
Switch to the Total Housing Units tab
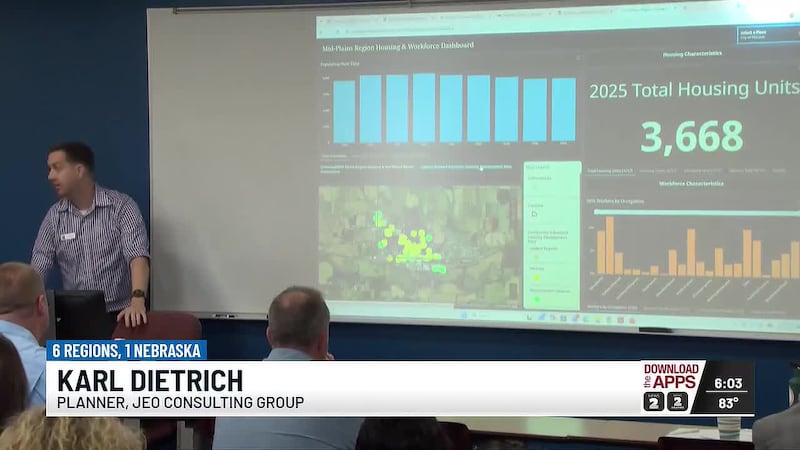point(610,171)
